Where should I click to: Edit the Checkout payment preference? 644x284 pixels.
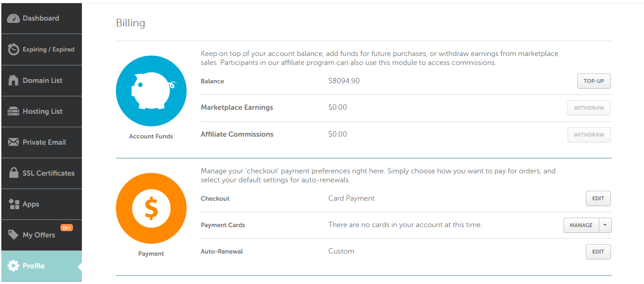click(x=598, y=198)
